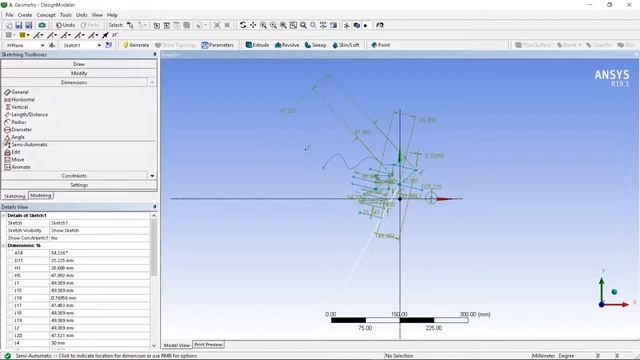Click the Undo button
Viewport: 640px width, 360px height.
[x=65, y=25]
